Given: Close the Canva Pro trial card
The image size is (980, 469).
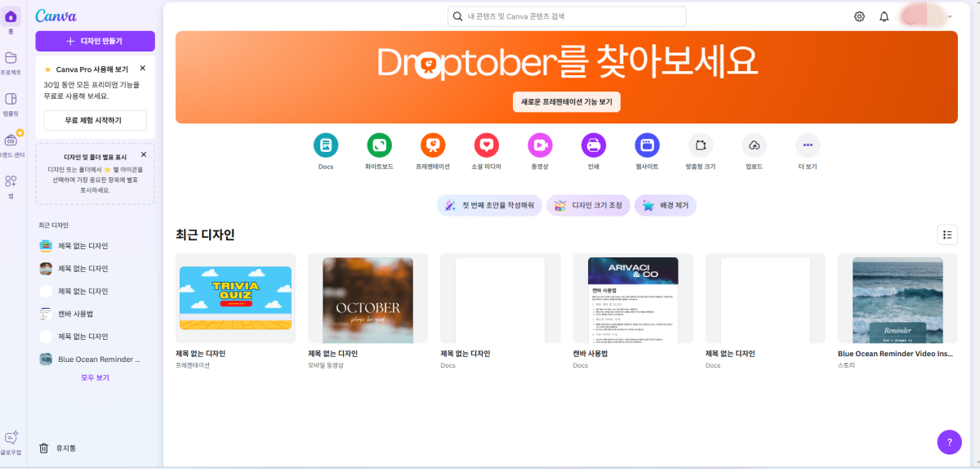Looking at the screenshot, I should click(143, 69).
